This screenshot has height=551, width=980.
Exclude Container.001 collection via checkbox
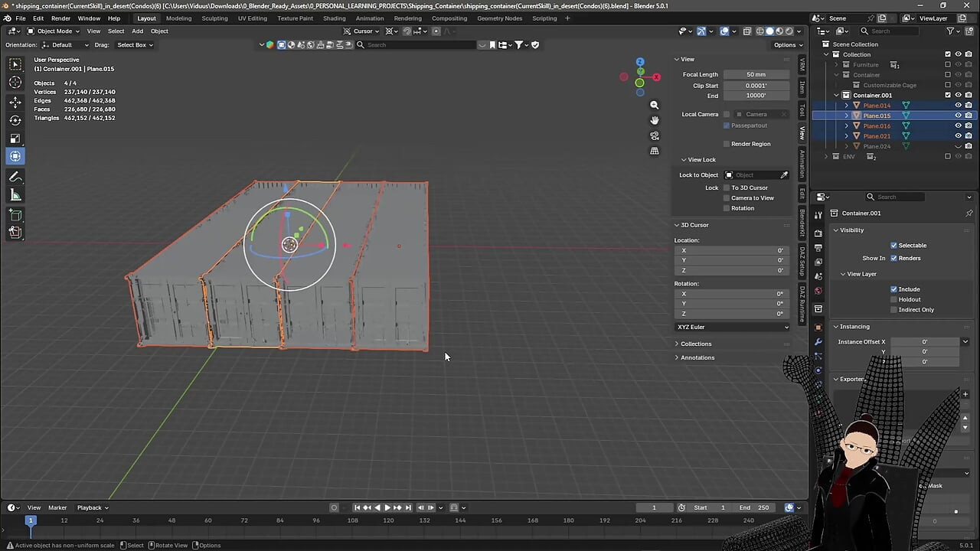tap(948, 95)
